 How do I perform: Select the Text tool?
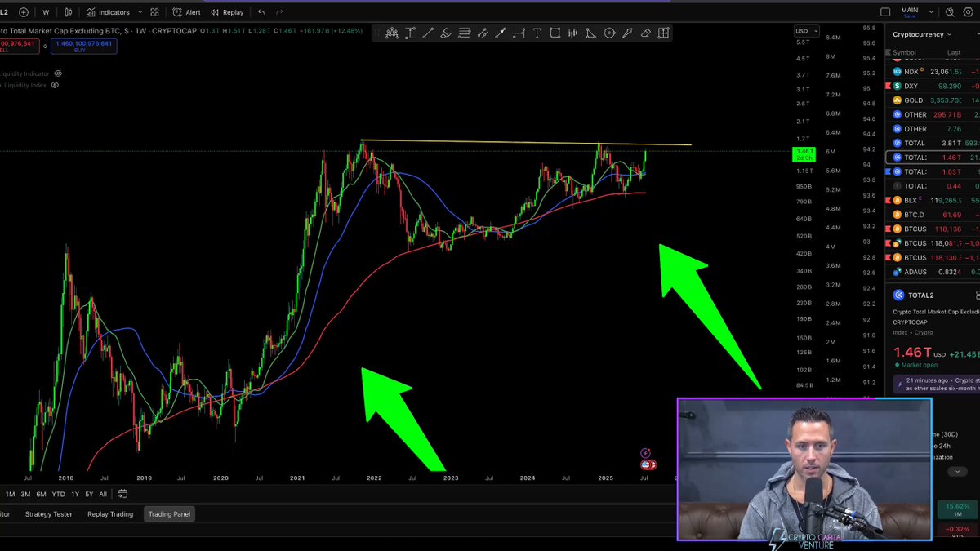click(x=537, y=33)
